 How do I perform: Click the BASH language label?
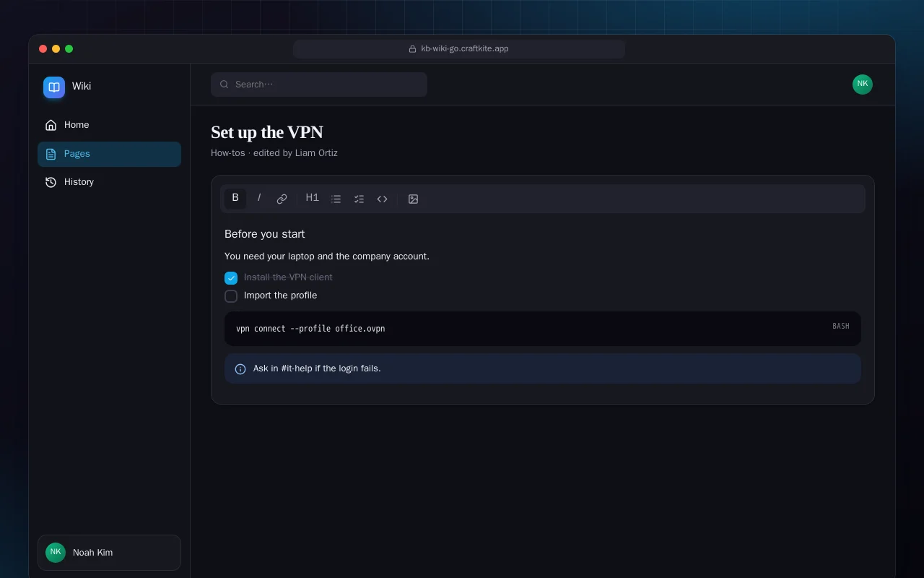click(841, 327)
